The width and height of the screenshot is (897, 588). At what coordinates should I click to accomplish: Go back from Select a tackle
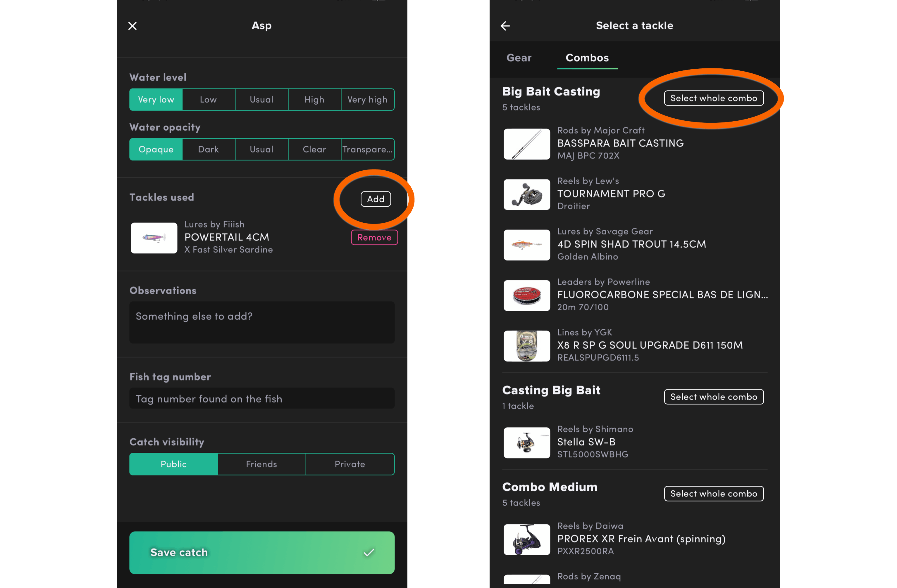[505, 26]
